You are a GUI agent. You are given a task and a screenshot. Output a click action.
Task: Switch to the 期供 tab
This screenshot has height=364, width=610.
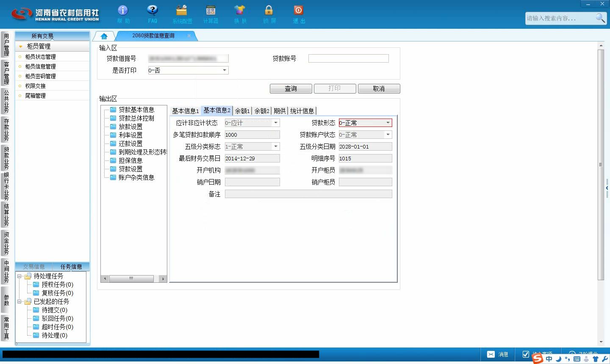tap(280, 111)
